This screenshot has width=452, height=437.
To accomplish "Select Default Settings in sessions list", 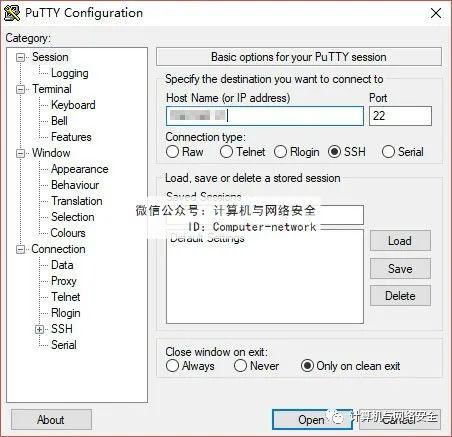I will [x=207, y=239].
